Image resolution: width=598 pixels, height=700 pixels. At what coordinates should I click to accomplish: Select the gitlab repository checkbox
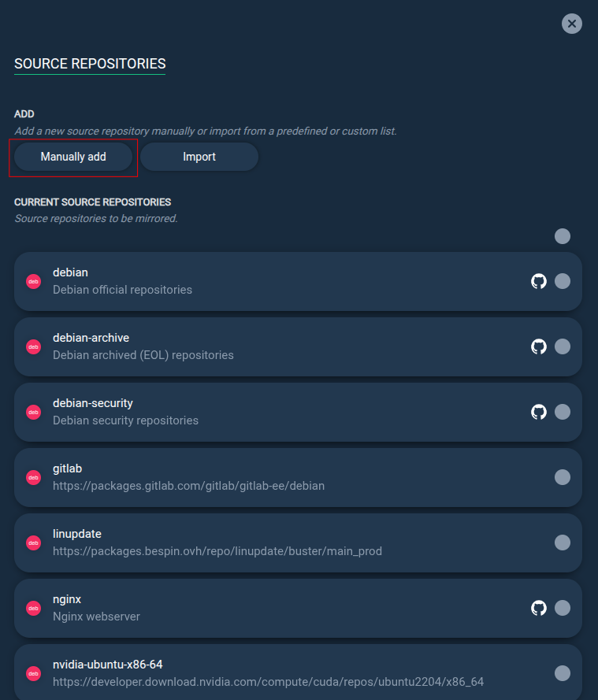563,477
